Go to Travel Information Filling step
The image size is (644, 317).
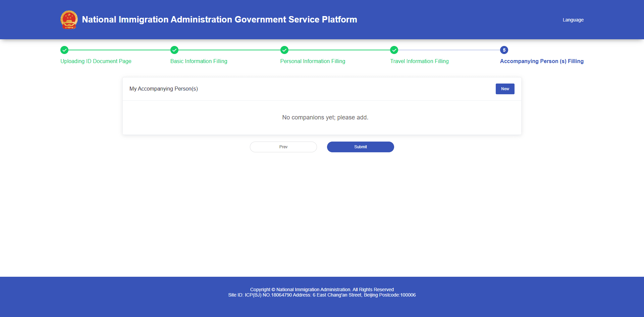tap(419, 61)
